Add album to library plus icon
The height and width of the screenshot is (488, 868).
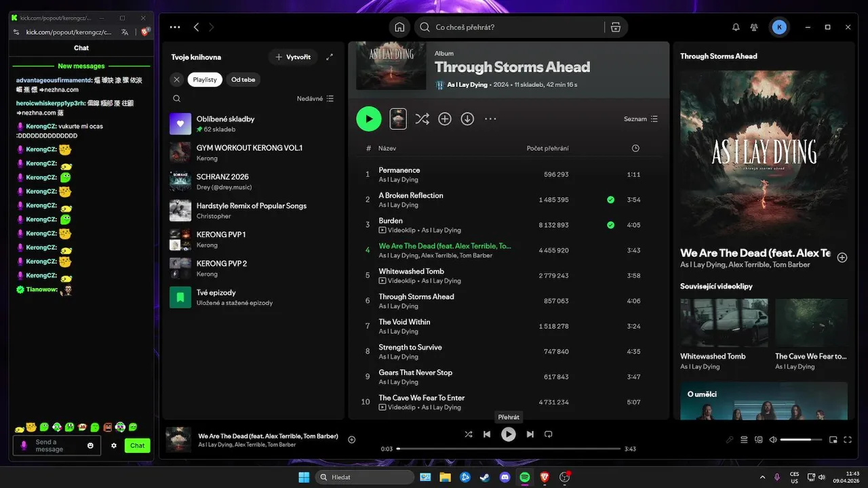pos(445,119)
